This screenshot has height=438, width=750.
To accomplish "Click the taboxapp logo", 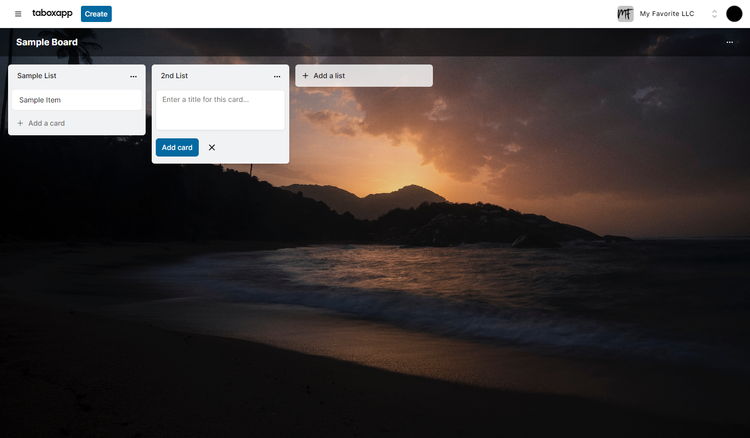I will (x=52, y=13).
